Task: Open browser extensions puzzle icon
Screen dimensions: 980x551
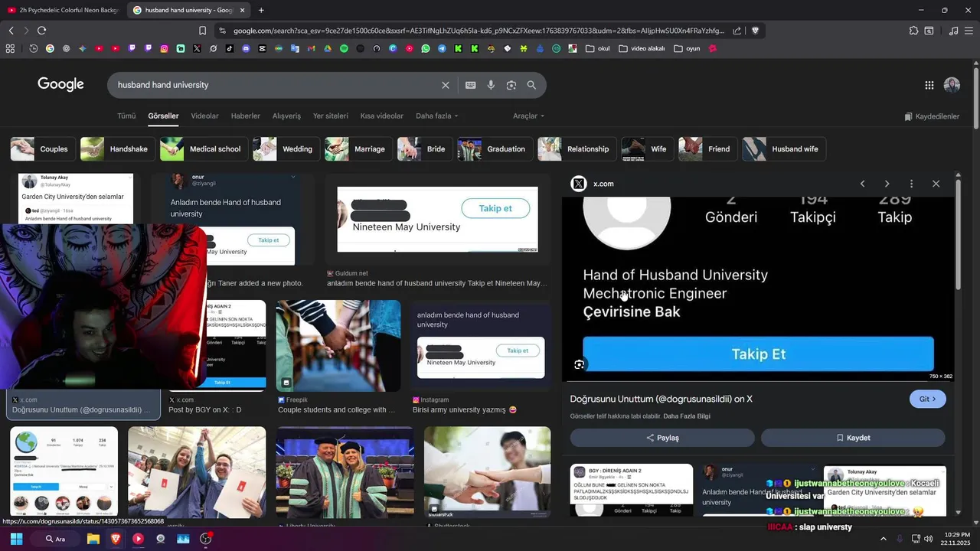Action: click(x=913, y=31)
